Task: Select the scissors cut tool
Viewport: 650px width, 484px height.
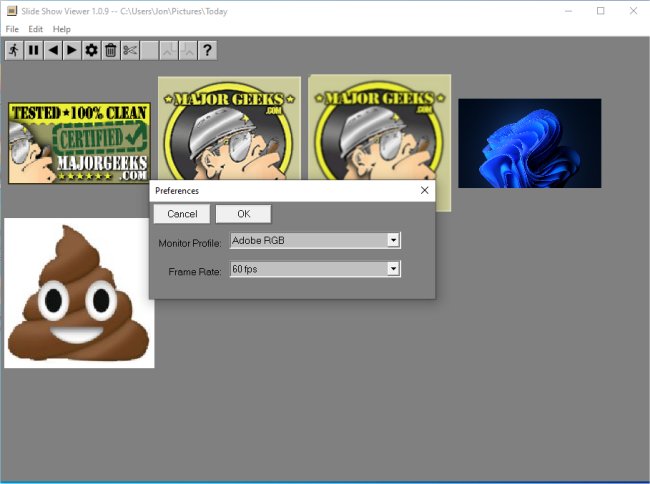Action: click(x=130, y=51)
